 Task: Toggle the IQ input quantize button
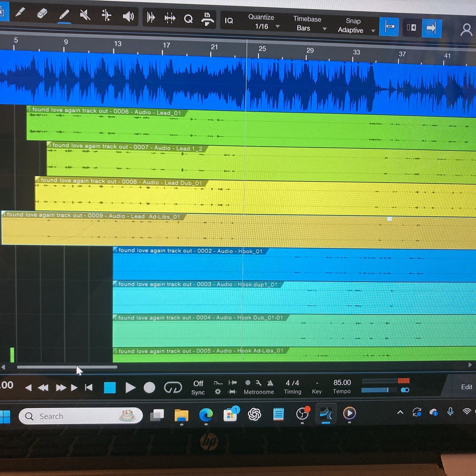click(x=229, y=21)
